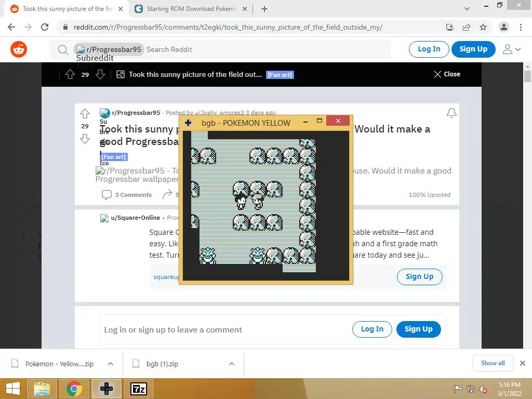Close the post overlay with Close
The image size is (532, 399).
click(x=447, y=74)
